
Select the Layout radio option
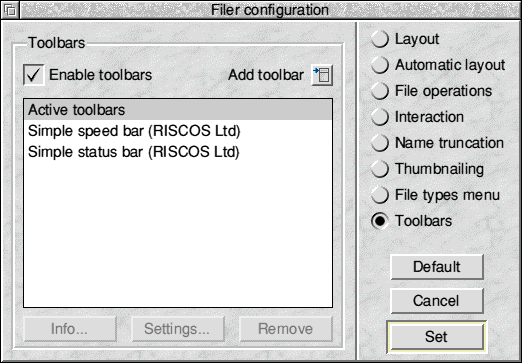[380, 39]
